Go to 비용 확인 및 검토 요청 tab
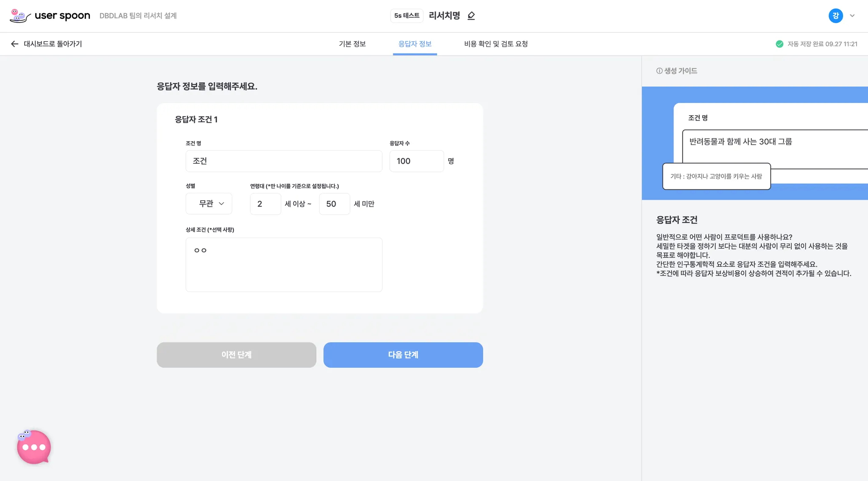 pos(495,44)
